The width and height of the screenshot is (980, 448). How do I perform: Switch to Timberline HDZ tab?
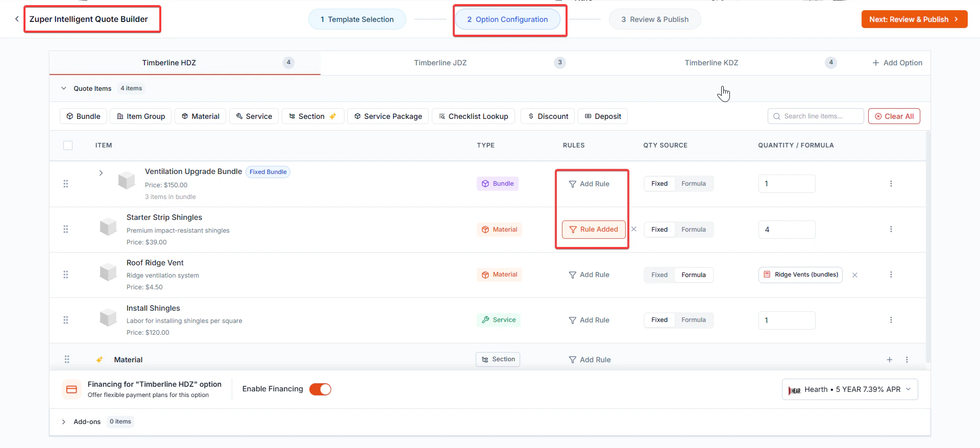tap(185, 63)
